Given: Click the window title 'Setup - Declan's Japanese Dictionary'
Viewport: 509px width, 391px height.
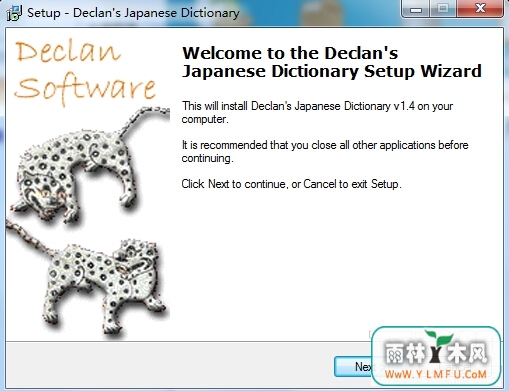Looking at the screenshot, I should click(x=133, y=13).
